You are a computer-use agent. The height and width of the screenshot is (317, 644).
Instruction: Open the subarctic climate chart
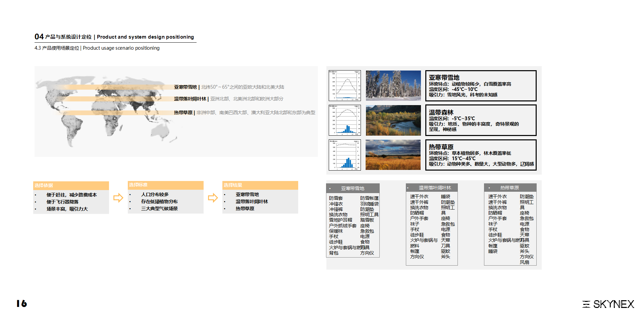pos(345,86)
